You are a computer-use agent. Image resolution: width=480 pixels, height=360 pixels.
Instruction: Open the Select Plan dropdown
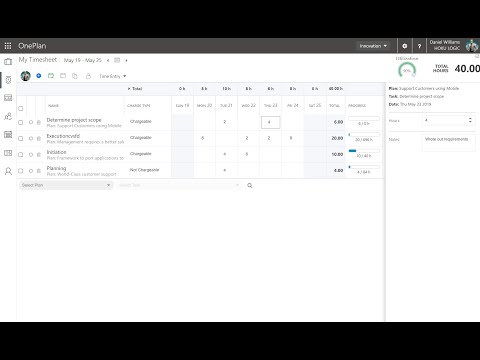pyautogui.click(x=66, y=185)
